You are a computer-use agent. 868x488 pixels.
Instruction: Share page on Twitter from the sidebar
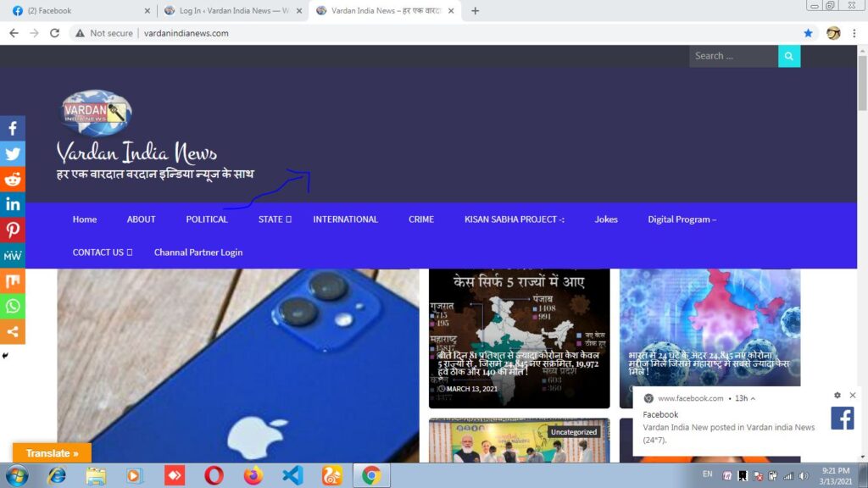click(x=12, y=154)
